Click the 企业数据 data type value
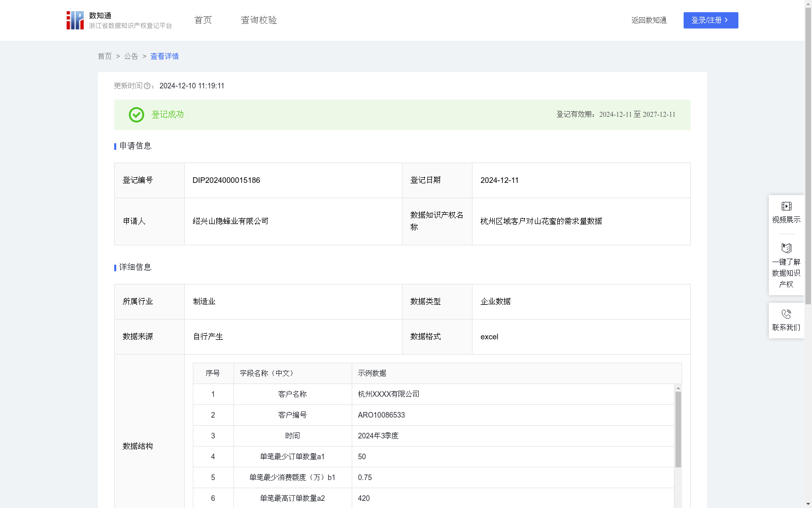This screenshot has width=812, height=508. coord(496,302)
